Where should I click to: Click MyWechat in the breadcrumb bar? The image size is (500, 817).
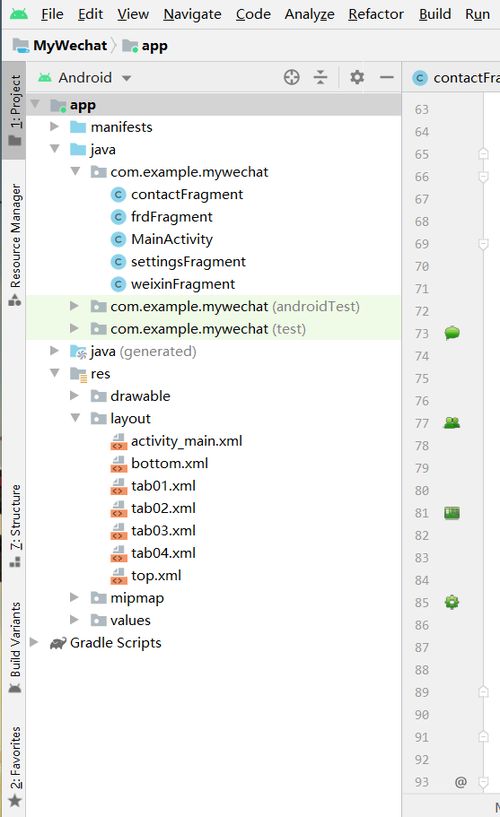[70, 46]
